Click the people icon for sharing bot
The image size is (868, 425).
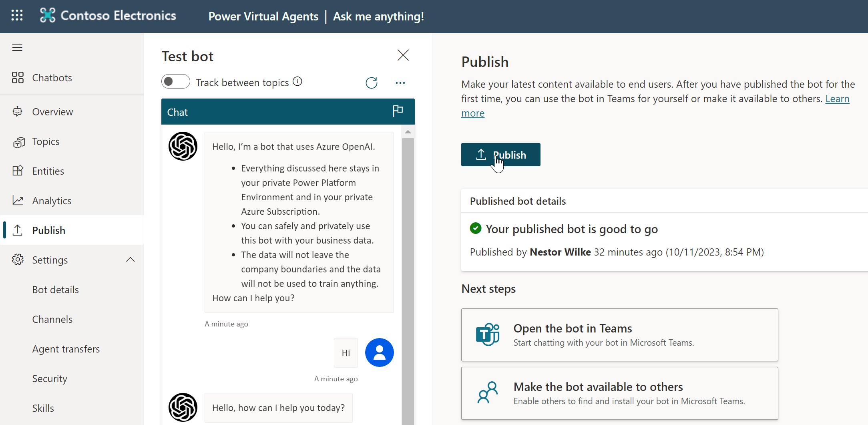[x=488, y=393]
